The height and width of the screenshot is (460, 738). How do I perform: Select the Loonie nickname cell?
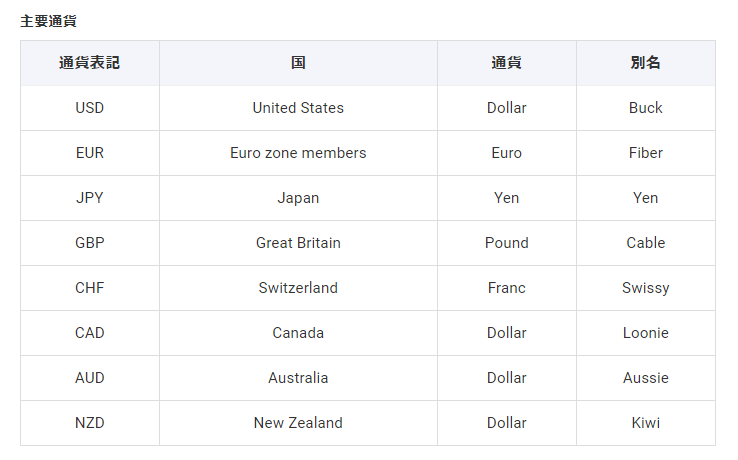point(646,333)
